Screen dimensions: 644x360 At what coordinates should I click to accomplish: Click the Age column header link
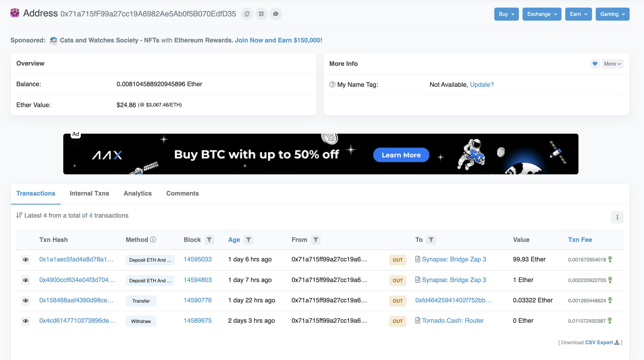click(x=234, y=240)
